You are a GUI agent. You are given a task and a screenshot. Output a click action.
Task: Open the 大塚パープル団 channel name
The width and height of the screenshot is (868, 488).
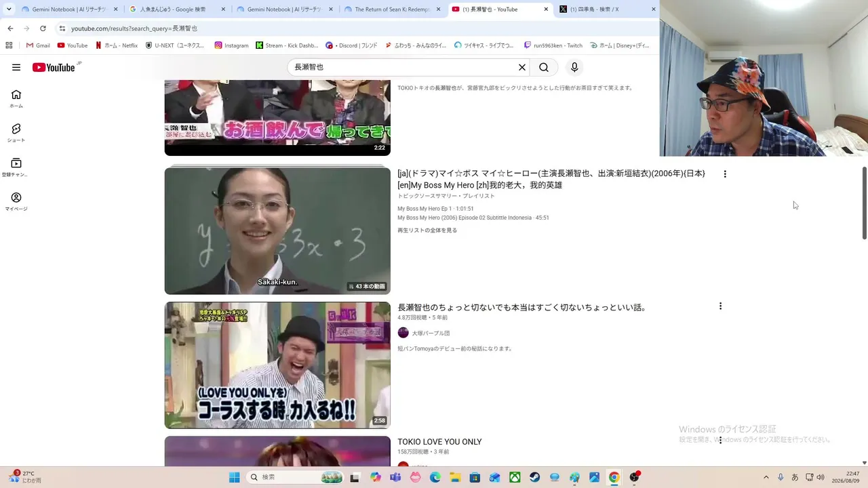[431, 333]
